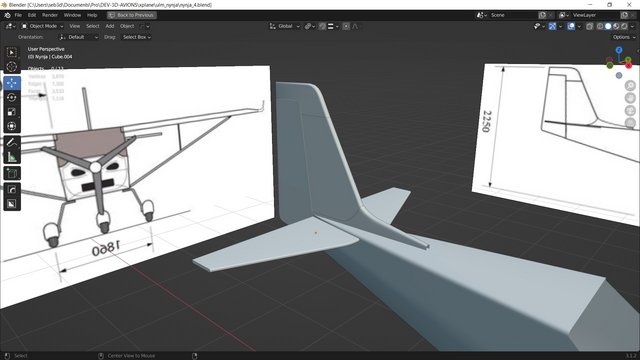
Task: Click the zoom viewport gizmo button
Action: click(x=631, y=85)
